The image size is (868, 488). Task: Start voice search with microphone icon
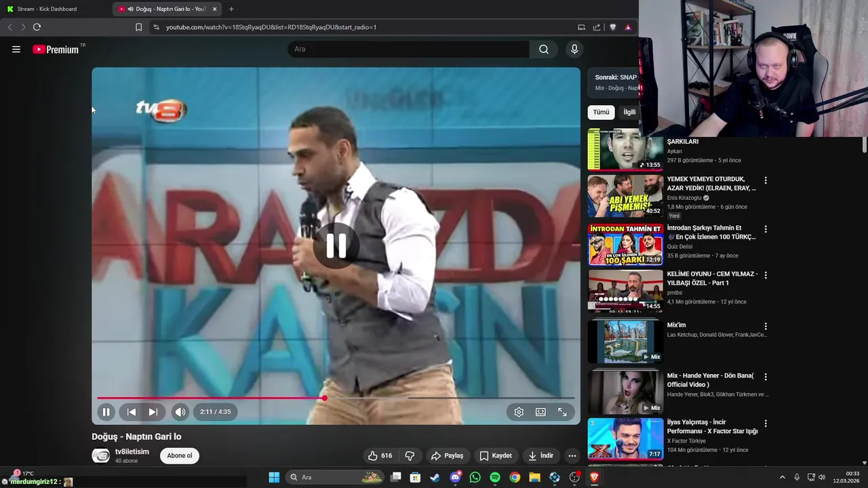tap(574, 49)
